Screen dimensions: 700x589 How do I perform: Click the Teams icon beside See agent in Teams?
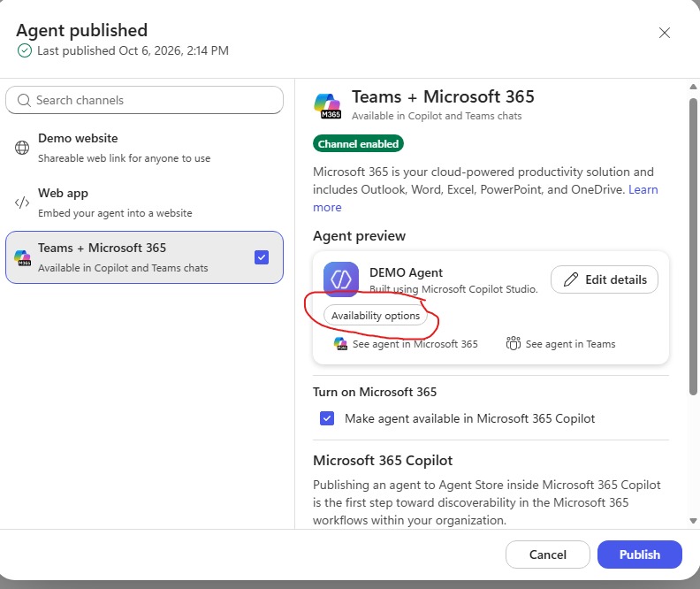click(513, 343)
